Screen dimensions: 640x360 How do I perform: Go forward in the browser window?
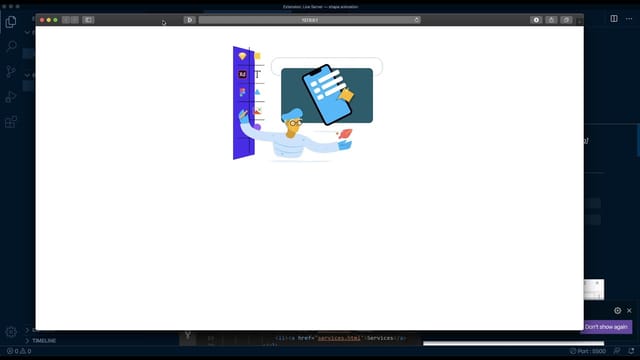click(75, 20)
